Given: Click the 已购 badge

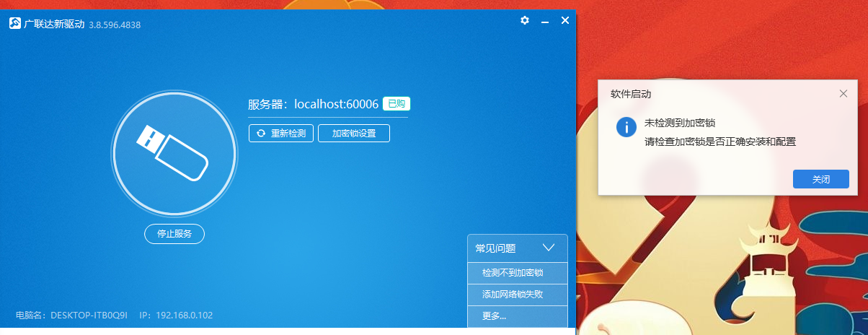Looking at the screenshot, I should [397, 104].
